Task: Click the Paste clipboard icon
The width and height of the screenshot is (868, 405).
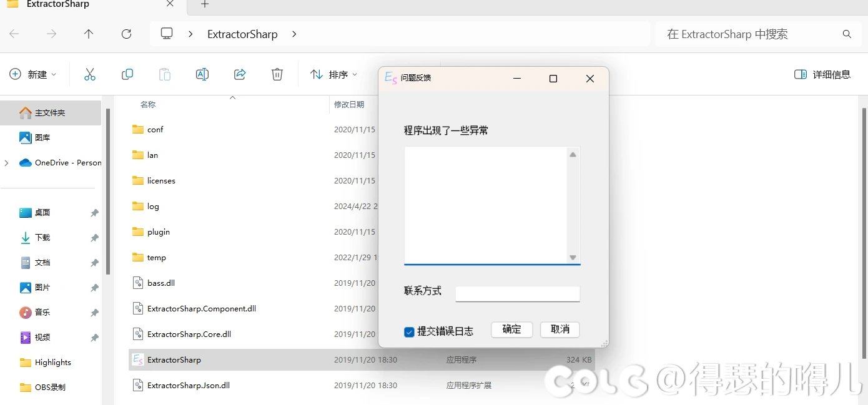Action: point(165,74)
